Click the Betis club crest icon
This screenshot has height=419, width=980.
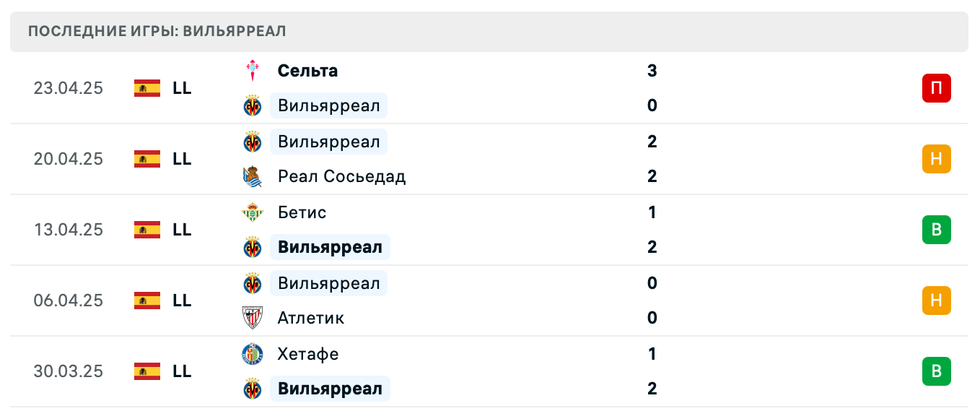click(x=253, y=212)
